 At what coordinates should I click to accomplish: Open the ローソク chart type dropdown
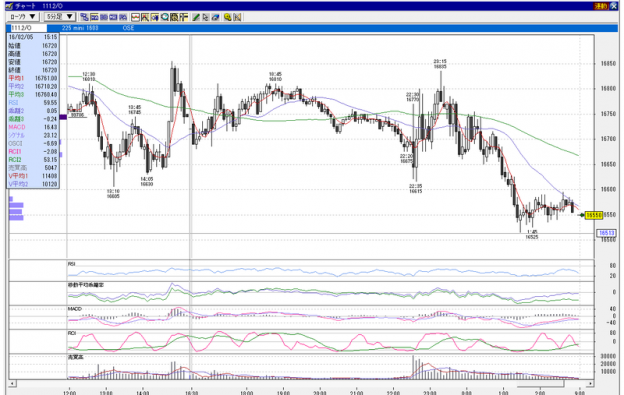pos(22,17)
